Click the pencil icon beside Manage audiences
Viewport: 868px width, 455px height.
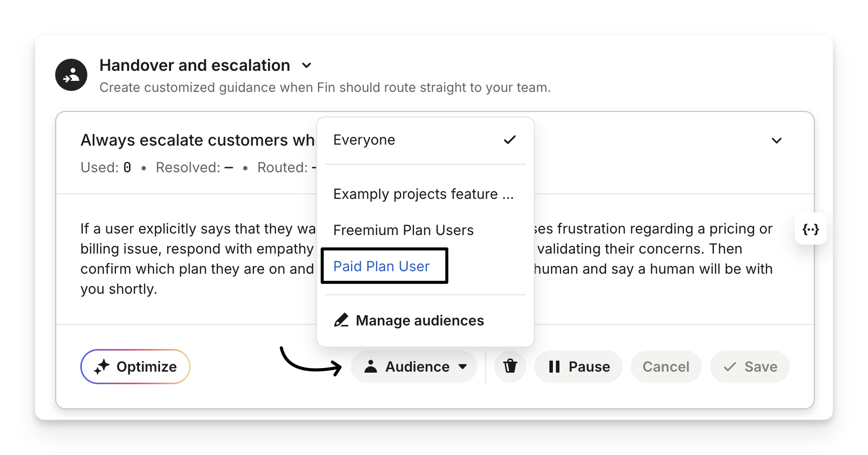[x=341, y=320]
